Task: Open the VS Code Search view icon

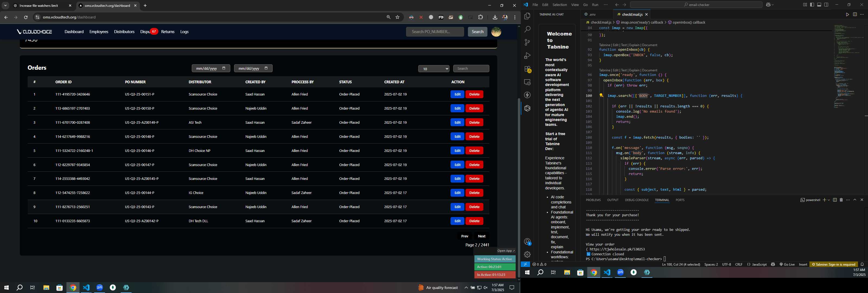Action: [x=527, y=29]
